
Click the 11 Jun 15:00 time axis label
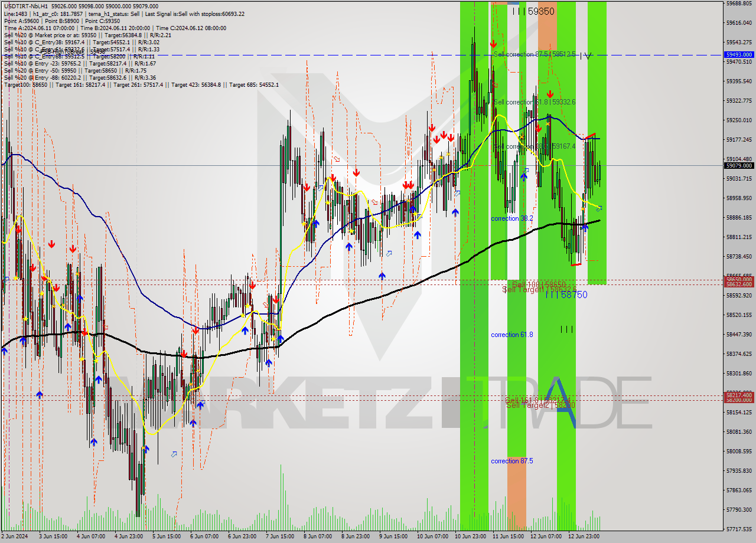pyautogui.click(x=507, y=537)
